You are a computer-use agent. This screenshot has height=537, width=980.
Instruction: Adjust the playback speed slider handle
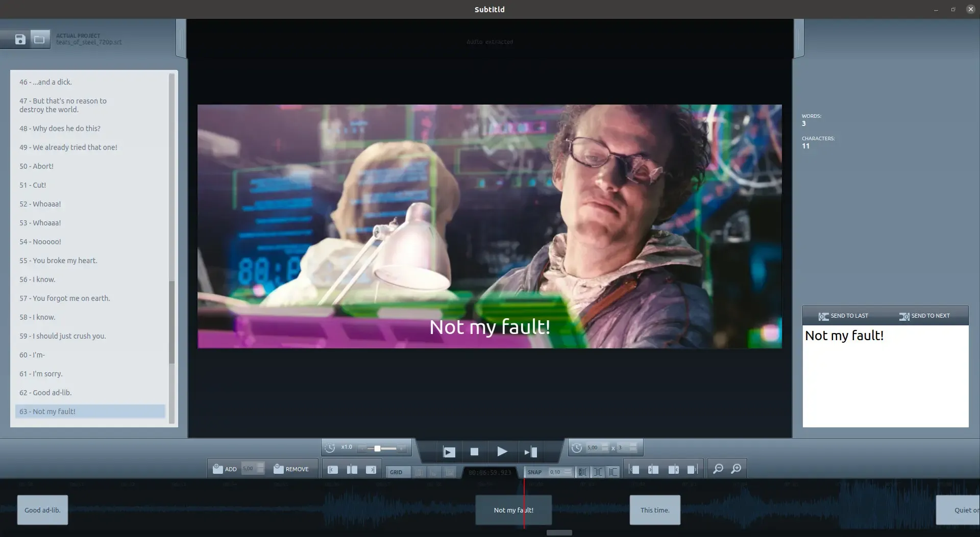(x=377, y=448)
